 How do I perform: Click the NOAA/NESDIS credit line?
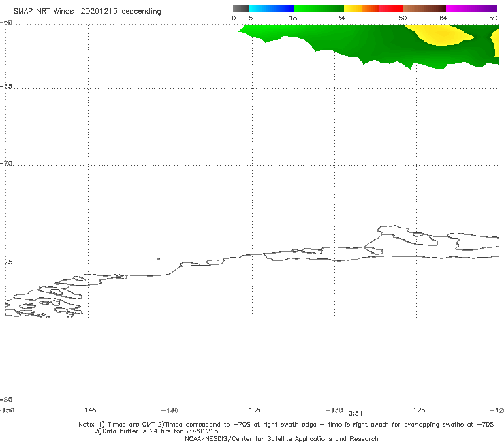pos(281,438)
